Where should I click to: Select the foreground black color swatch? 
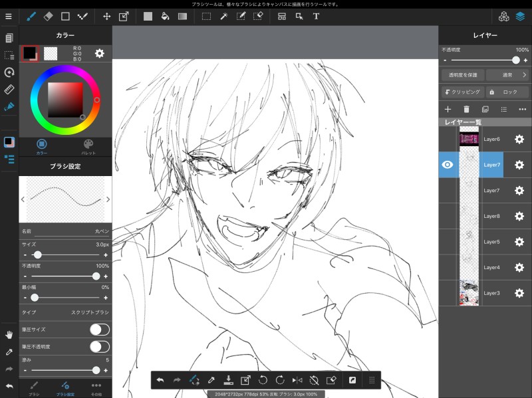(x=30, y=53)
